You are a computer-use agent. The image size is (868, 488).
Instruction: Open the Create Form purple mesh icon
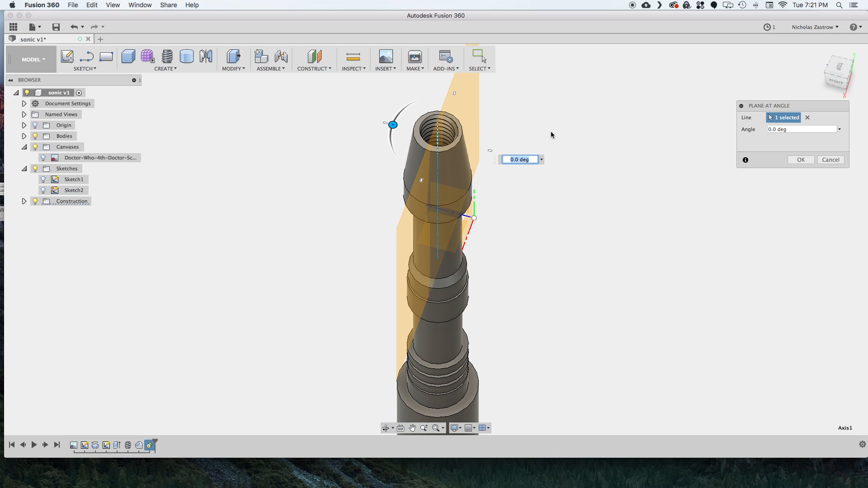[147, 56]
